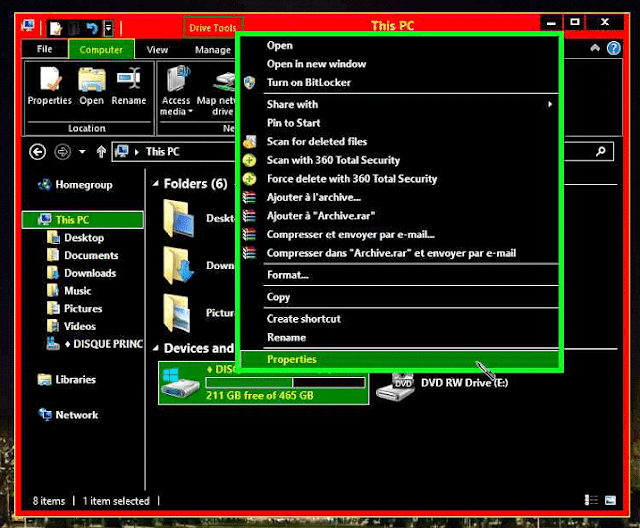Click the Properties ribbon icon
This screenshot has width=640, height=528.
[x=50, y=86]
